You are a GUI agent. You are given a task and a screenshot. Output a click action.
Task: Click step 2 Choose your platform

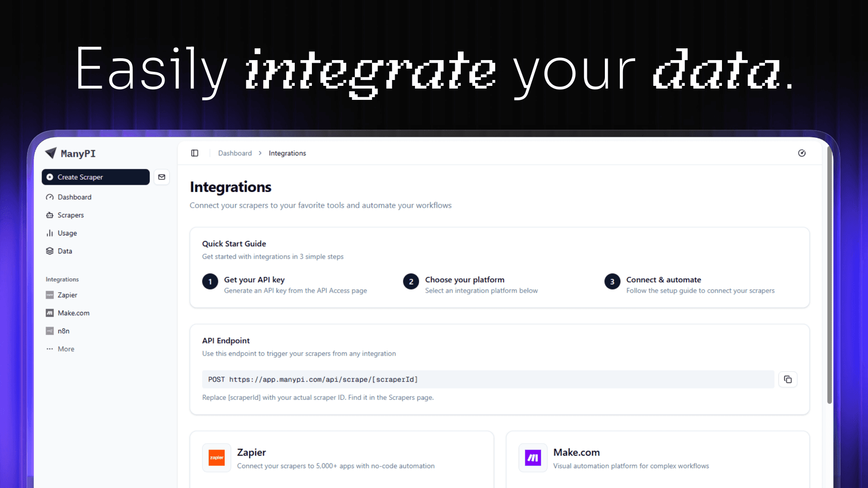point(464,280)
